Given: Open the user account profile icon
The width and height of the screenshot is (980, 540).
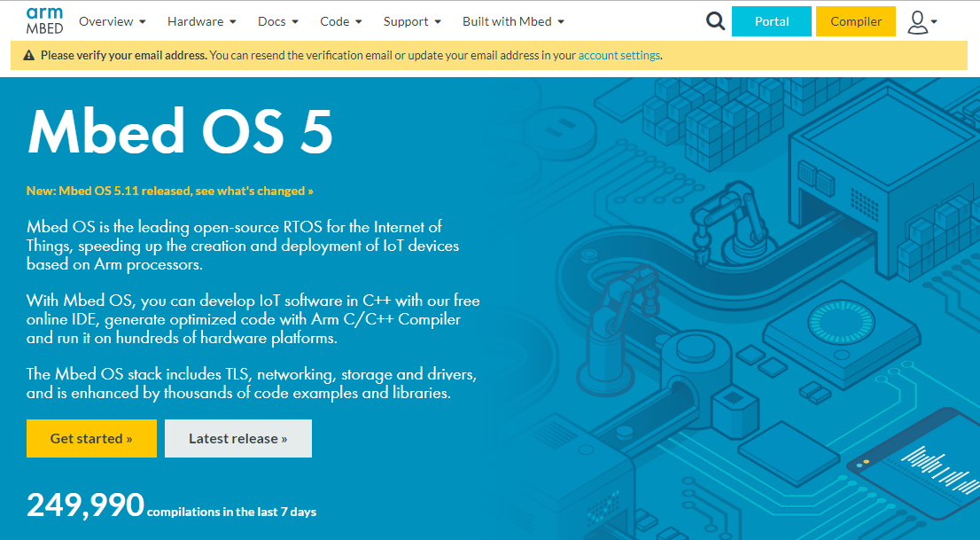Looking at the screenshot, I should (x=922, y=22).
